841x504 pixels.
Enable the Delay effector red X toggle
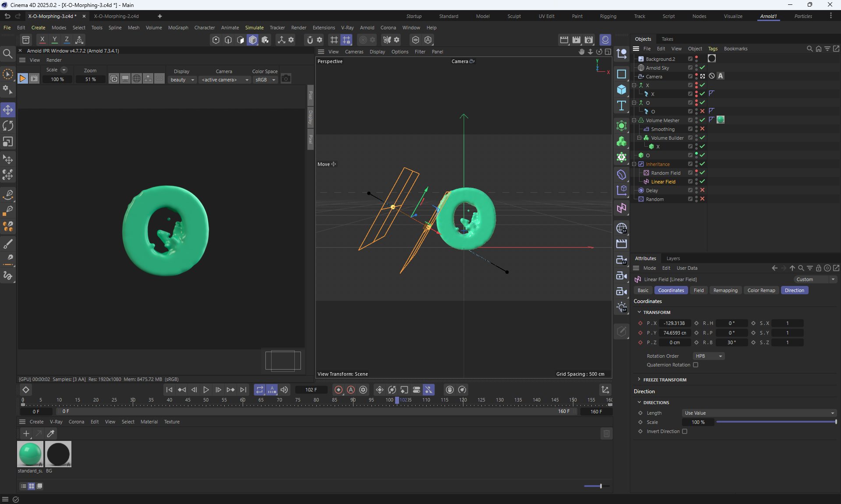click(x=702, y=190)
